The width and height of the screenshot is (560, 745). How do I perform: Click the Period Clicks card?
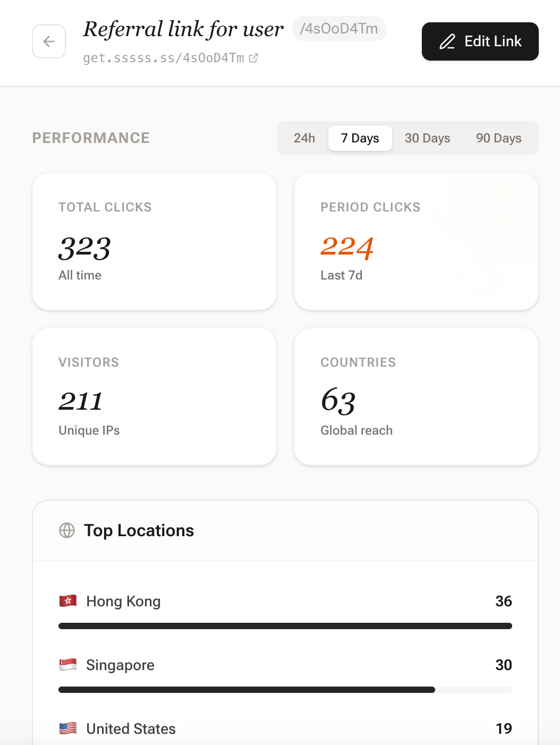click(416, 241)
